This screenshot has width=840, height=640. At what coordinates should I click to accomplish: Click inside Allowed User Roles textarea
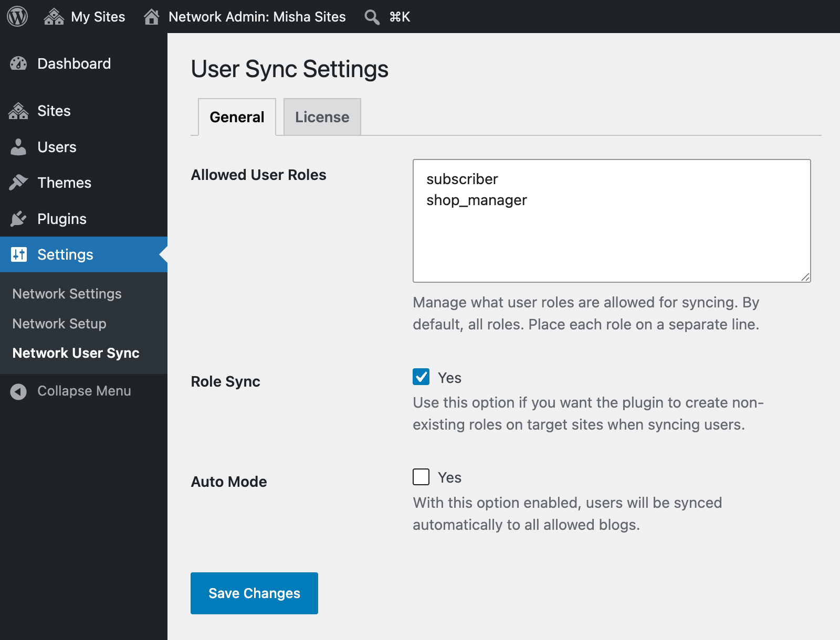pos(612,221)
